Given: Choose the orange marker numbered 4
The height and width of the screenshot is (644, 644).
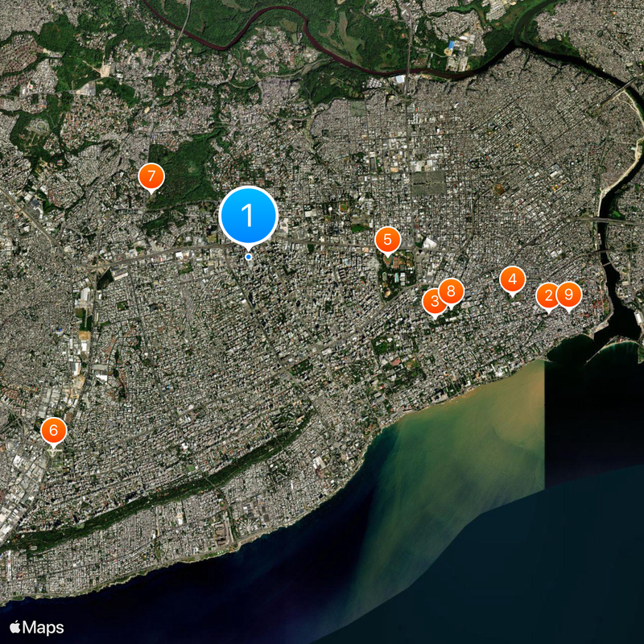Looking at the screenshot, I should (512, 279).
